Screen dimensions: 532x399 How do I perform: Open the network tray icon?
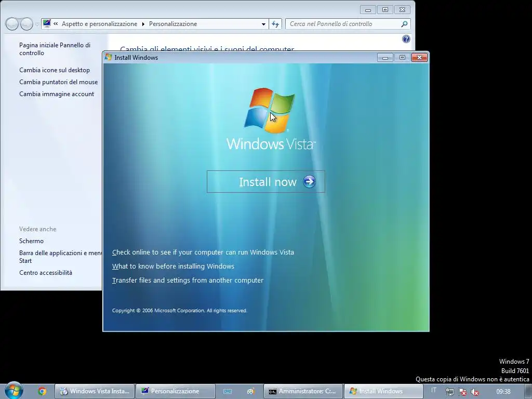pyautogui.click(x=449, y=392)
